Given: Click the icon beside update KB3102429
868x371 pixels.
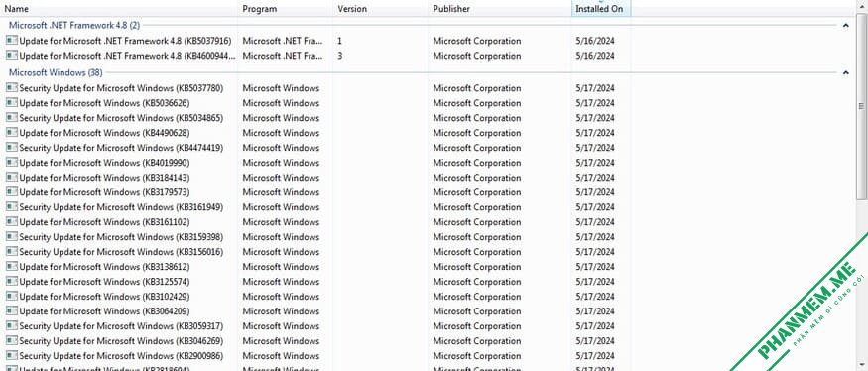Looking at the screenshot, I should click(12, 297).
